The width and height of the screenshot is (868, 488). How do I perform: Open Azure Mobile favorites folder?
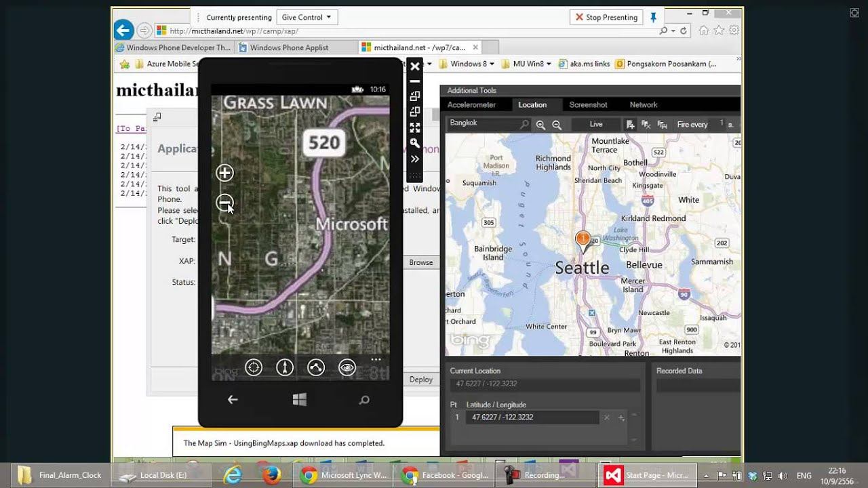pos(167,64)
